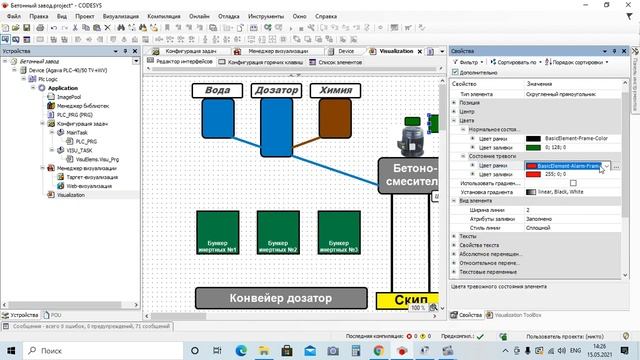Viewport: 640px width, 360px height.
Task: Expand the Тексты property group
Action: coord(454,236)
